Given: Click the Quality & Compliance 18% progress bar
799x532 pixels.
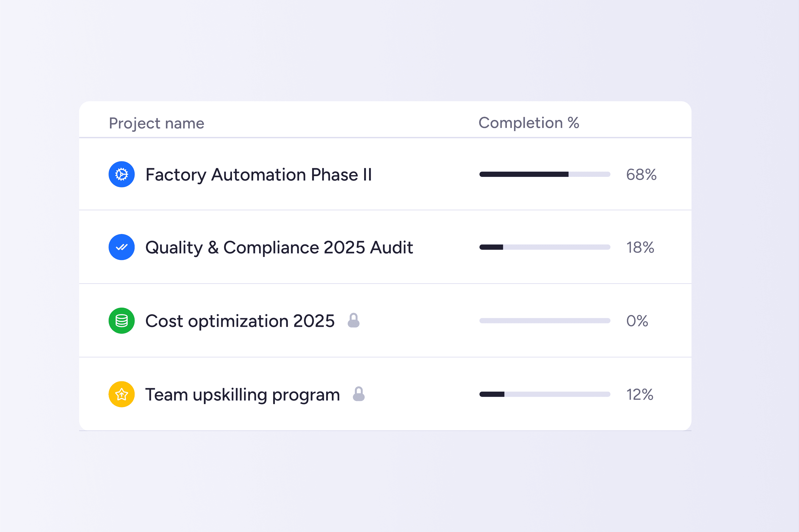Looking at the screenshot, I should click(x=545, y=247).
